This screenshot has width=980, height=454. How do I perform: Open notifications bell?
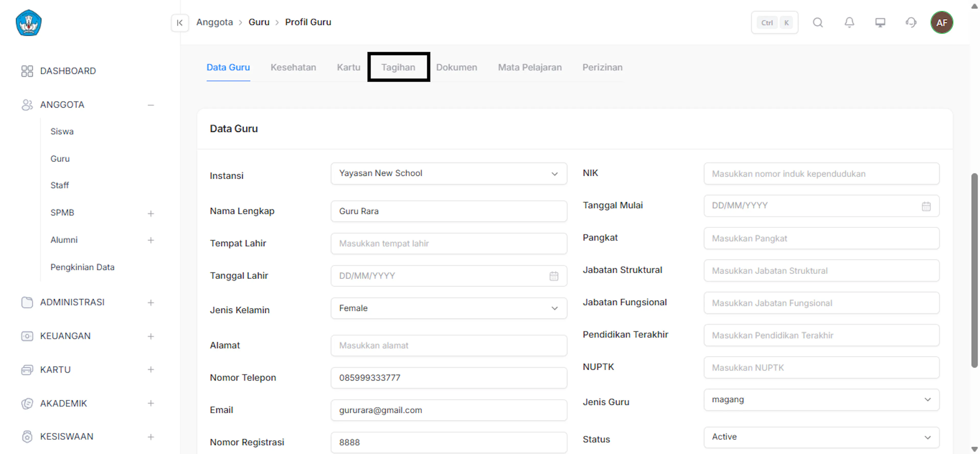(849, 22)
